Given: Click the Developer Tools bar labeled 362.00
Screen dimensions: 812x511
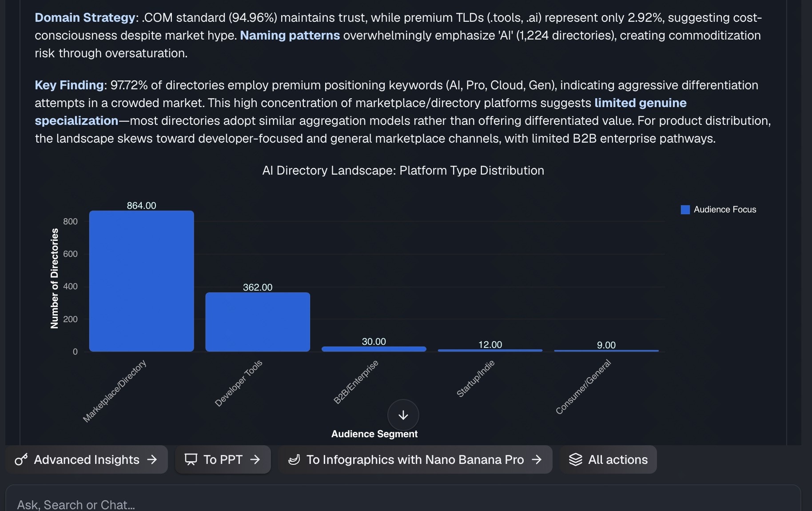Looking at the screenshot, I should pyautogui.click(x=258, y=322).
